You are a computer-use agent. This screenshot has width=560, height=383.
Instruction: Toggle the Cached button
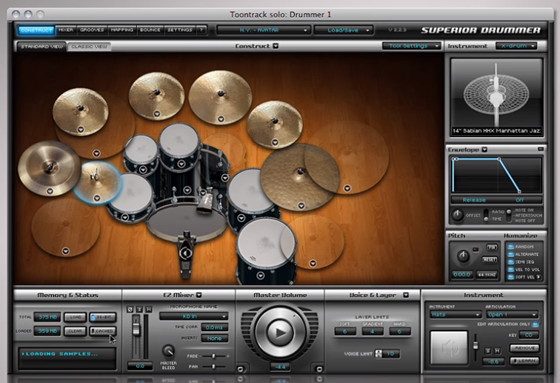click(103, 331)
